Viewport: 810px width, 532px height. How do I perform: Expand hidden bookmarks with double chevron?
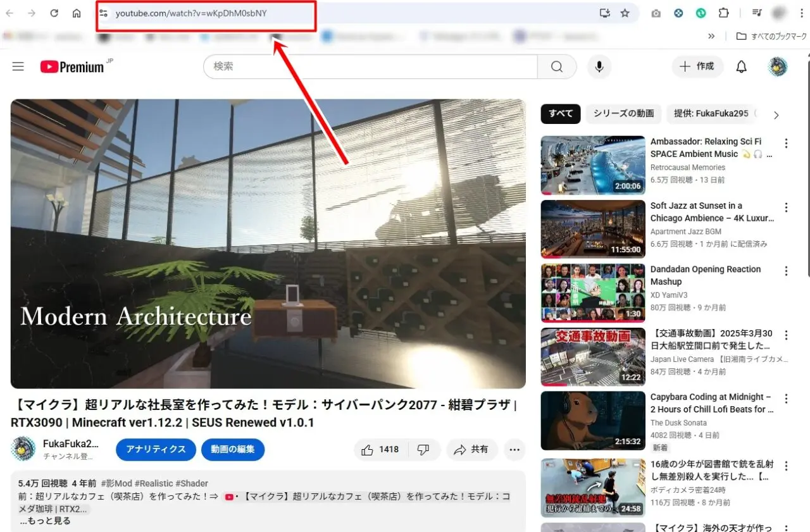click(x=711, y=37)
